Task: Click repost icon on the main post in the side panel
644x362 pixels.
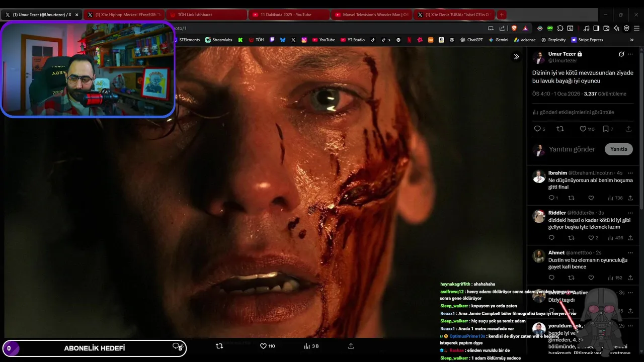Action: [560, 129]
